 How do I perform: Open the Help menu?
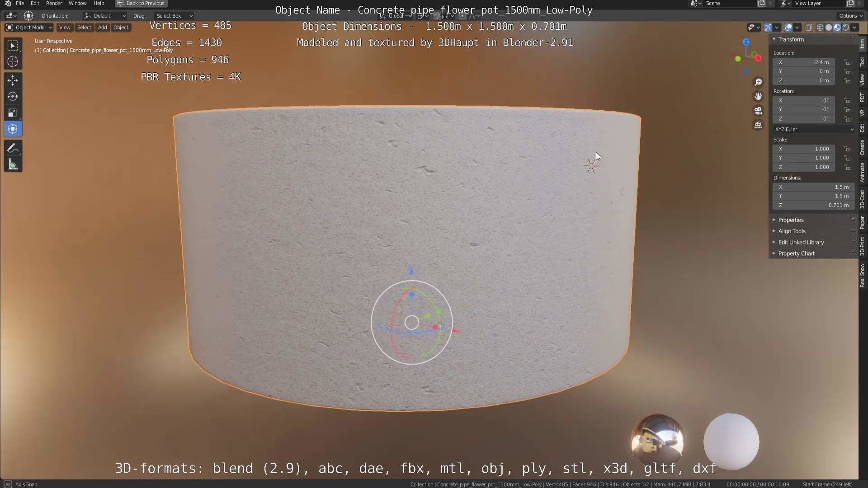pyautogui.click(x=99, y=4)
